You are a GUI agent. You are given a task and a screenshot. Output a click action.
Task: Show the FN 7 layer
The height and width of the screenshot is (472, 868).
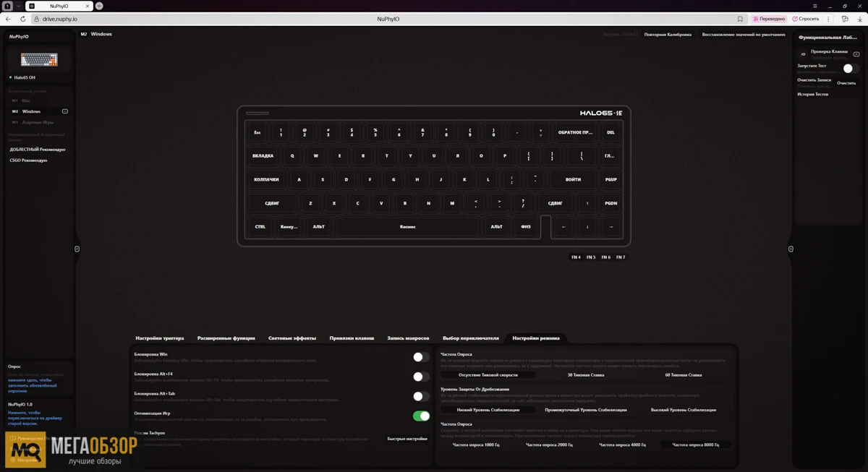point(621,257)
